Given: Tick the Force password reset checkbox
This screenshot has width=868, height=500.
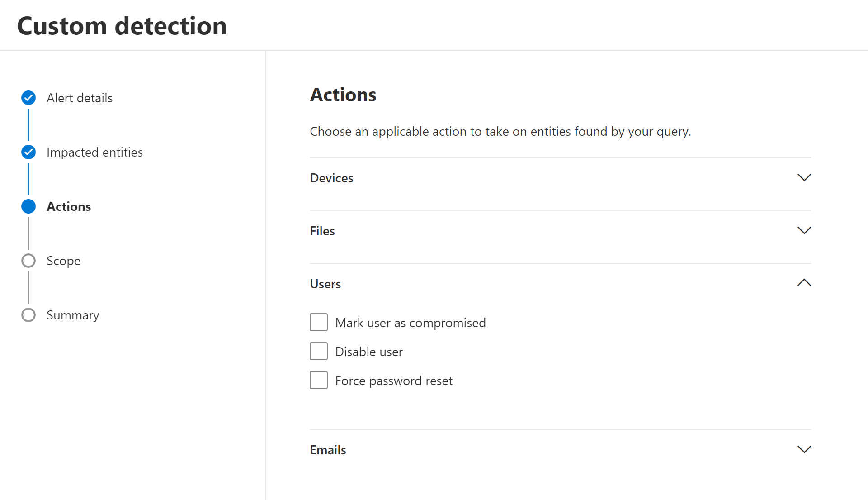Looking at the screenshot, I should click(319, 381).
